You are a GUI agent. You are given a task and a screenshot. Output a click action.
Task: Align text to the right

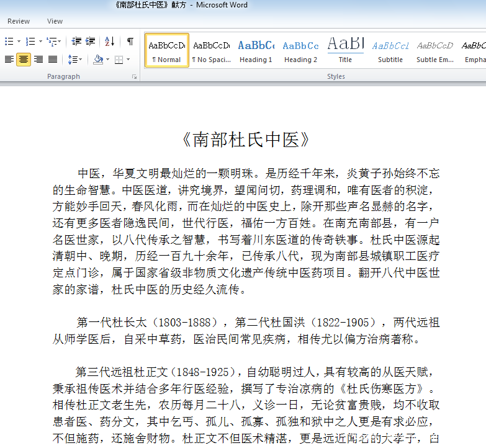click(x=38, y=60)
